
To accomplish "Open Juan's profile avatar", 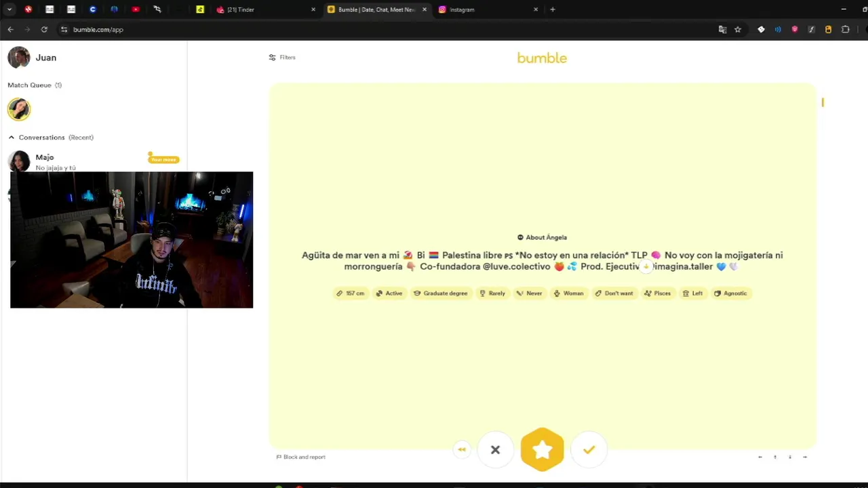I will point(19,58).
